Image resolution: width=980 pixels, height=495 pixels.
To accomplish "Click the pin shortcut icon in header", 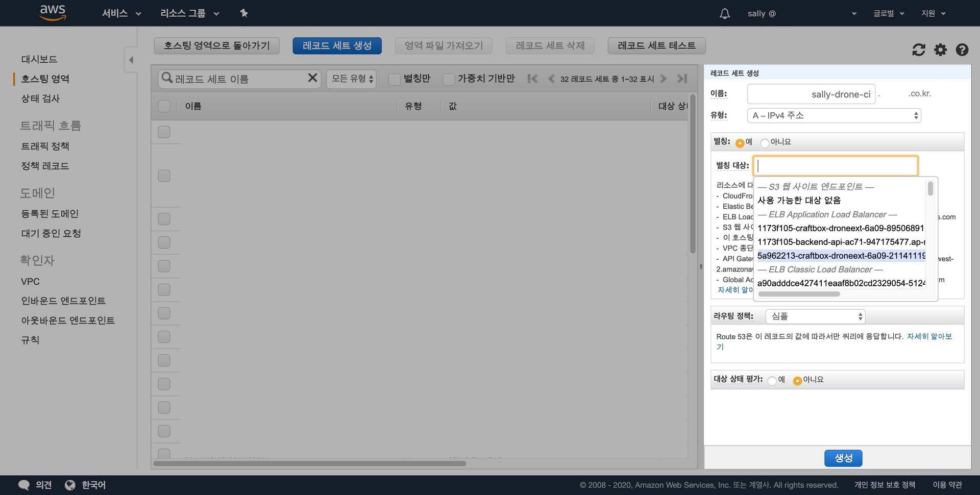I will (x=244, y=13).
